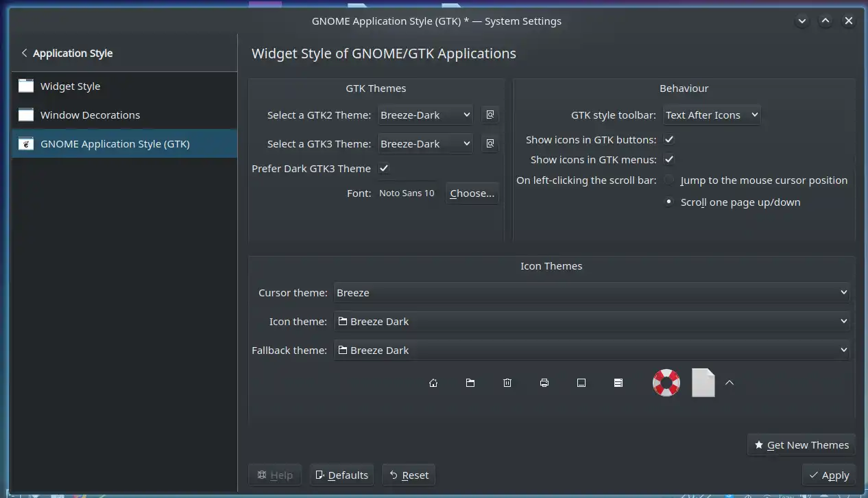868x498 pixels.
Task: Click the Widget Style of GNOME/GTK Applications title
Action: click(x=384, y=54)
